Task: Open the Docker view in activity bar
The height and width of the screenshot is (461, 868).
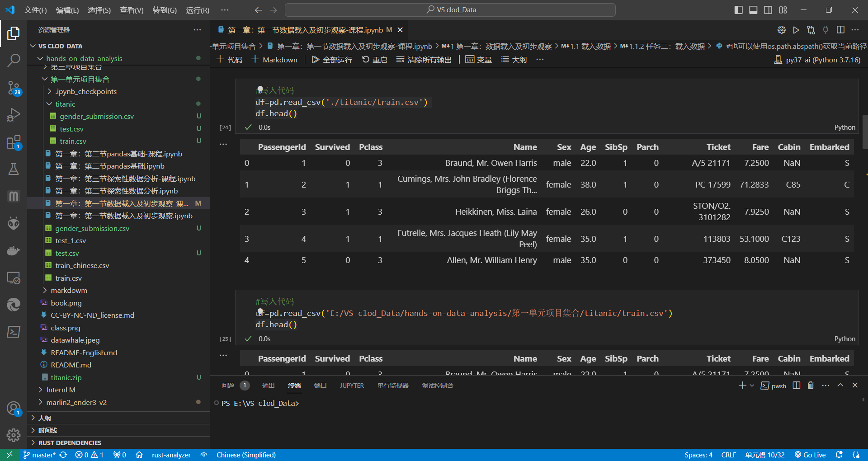Action: click(14, 250)
